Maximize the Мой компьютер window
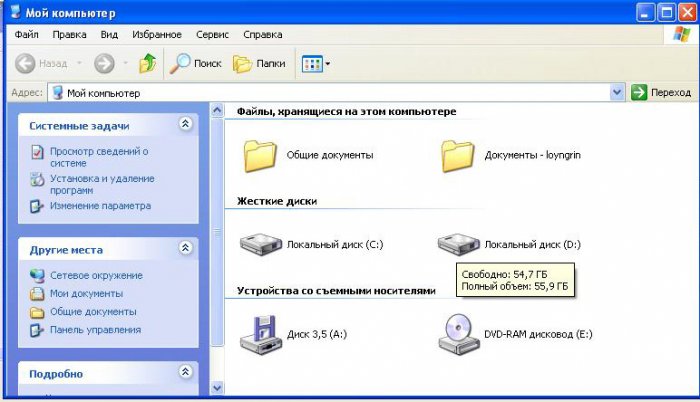 coord(667,12)
